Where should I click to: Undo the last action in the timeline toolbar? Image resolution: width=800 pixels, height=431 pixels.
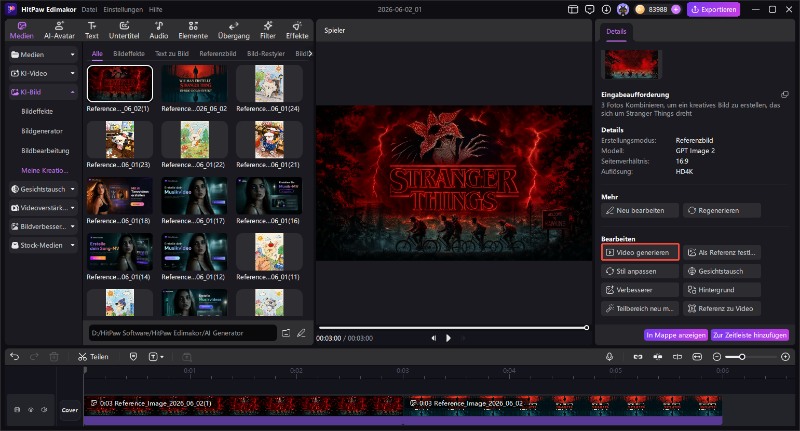(14, 357)
